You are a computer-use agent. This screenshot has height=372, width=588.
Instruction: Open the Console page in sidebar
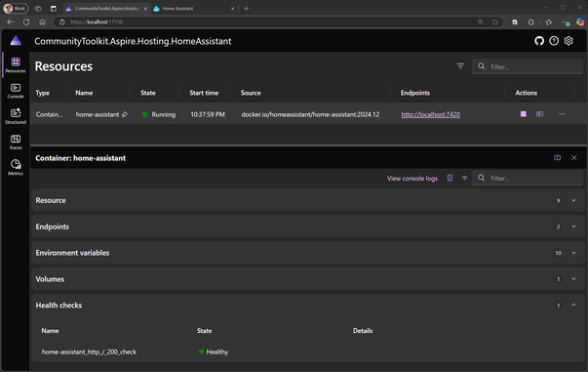tap(16, 91)
